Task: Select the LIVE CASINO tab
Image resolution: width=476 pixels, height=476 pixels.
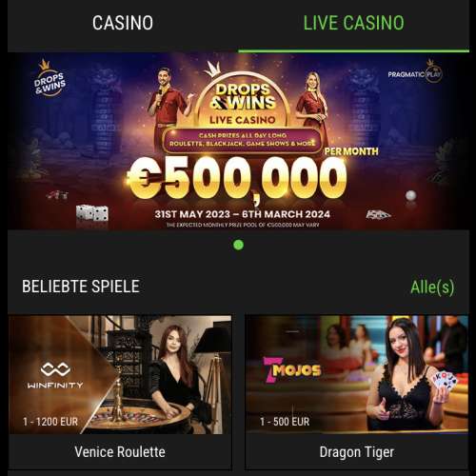Action: 353,23
